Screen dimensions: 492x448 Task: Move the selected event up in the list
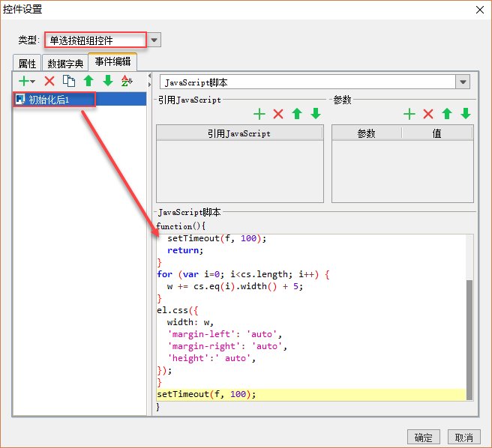click(x=88, y=81)
